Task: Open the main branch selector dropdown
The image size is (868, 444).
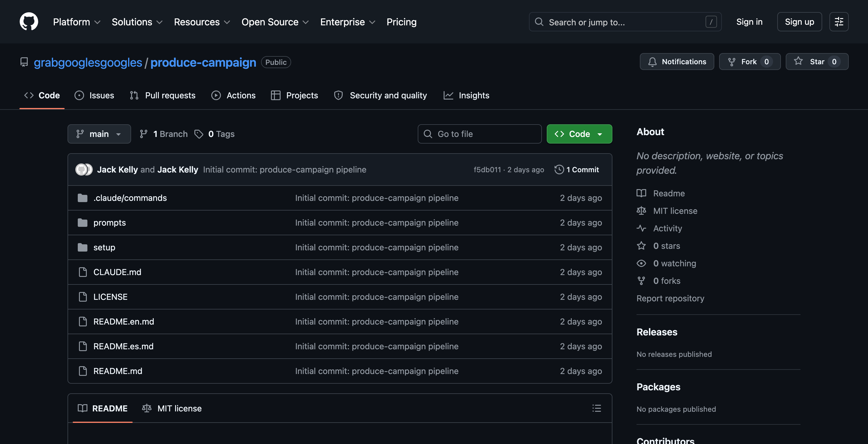Action: tap(99, 134)
